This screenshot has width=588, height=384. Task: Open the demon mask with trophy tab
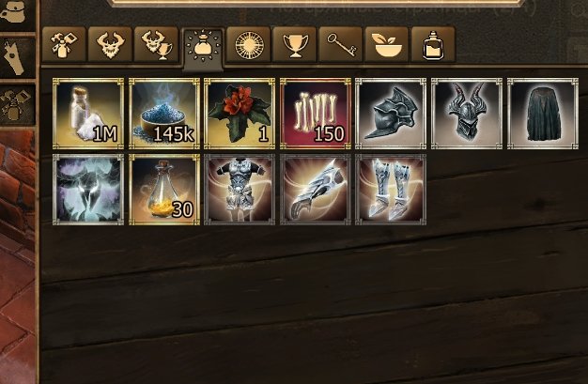tap(156, 45)
